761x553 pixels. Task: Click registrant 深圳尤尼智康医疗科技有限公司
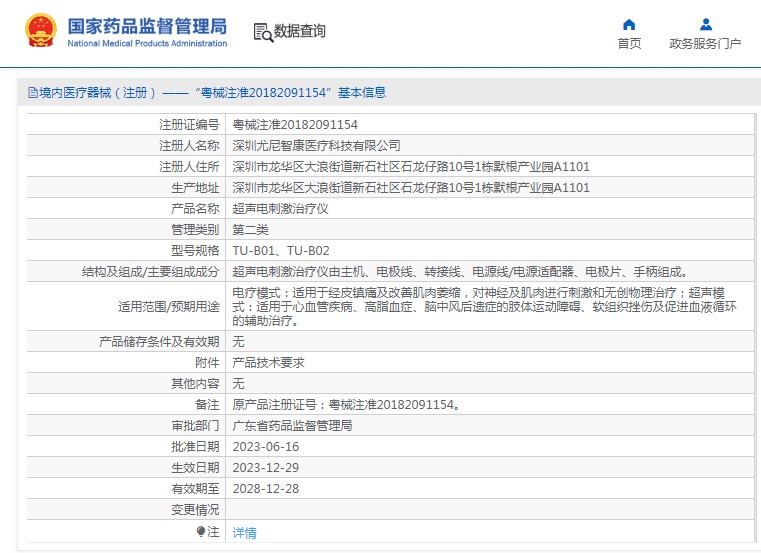[x=316, y=146]
